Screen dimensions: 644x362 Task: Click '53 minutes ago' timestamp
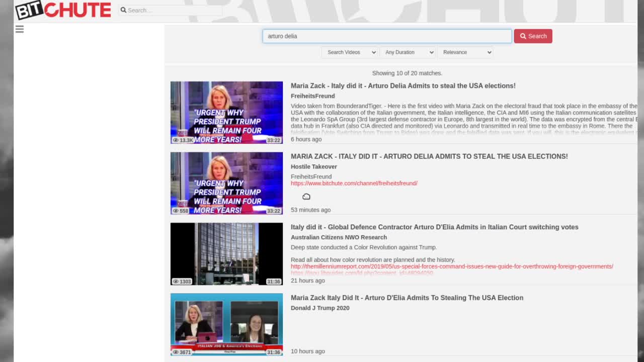[310, 210]
